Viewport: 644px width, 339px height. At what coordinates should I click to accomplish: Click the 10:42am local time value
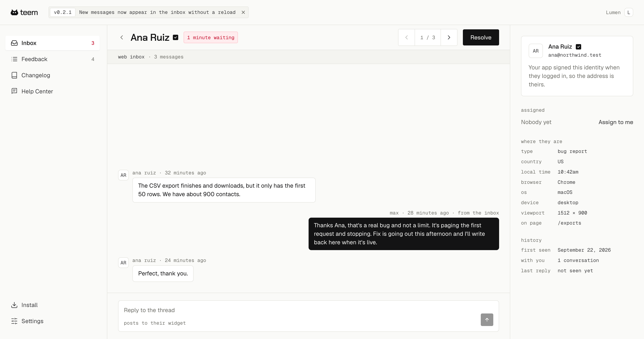[568, 172]
